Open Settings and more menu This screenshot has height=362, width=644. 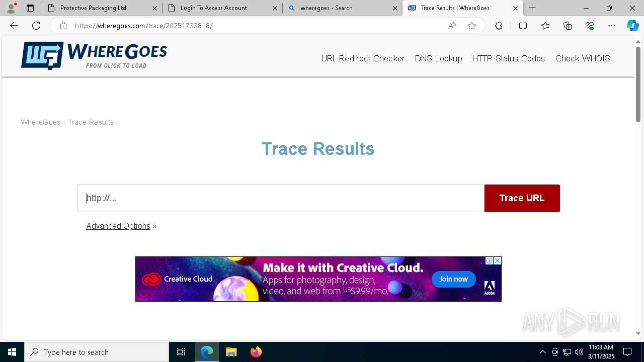click(612, 26)
